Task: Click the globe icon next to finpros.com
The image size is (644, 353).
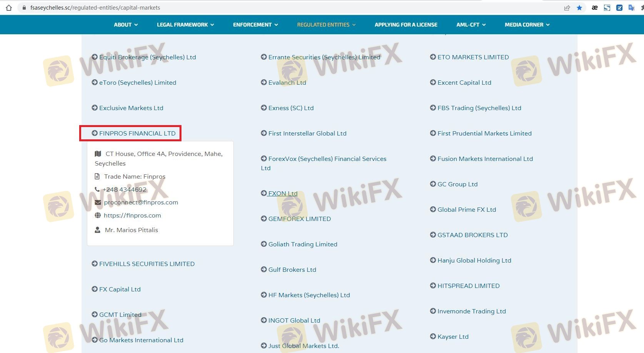Action: [x=98, y=215]
